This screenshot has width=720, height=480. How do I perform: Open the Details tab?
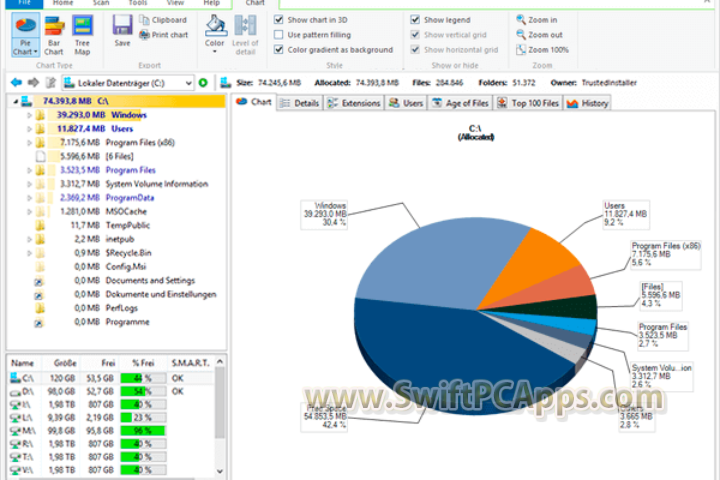tap(300, 103)
